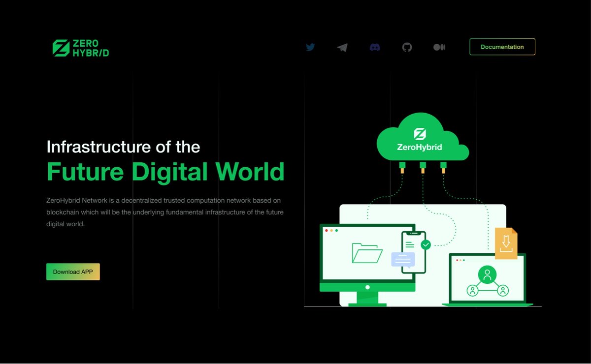Click the folder icon on illustrated monitor
Viewport: 591px width, 364px height.
367,252
